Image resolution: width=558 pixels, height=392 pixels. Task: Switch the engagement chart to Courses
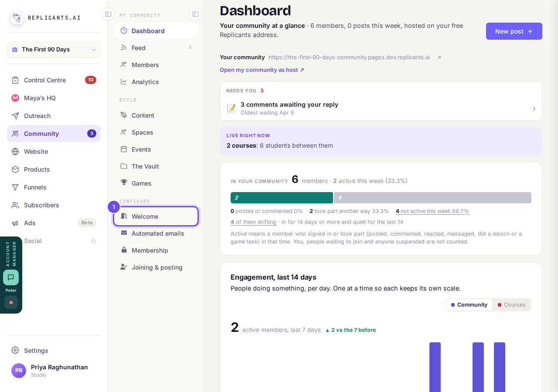[512, 305]
